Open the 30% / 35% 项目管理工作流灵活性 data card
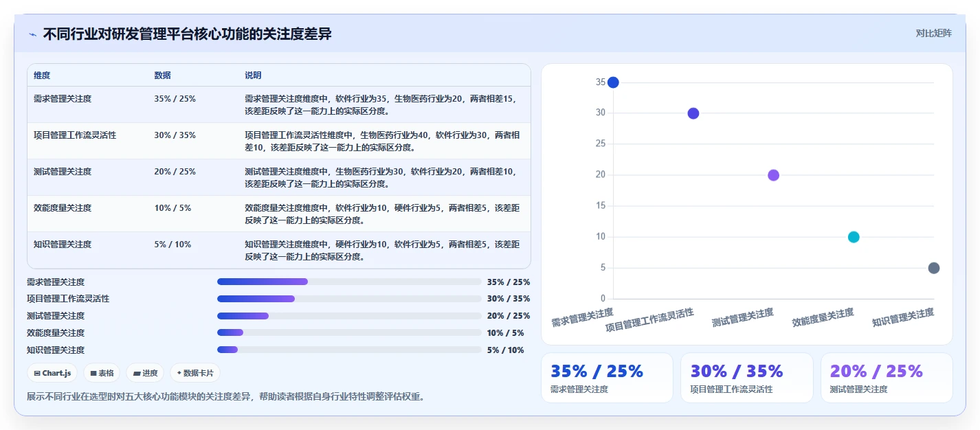The width and height of the screenshot is (980, 430). [746, 378]
